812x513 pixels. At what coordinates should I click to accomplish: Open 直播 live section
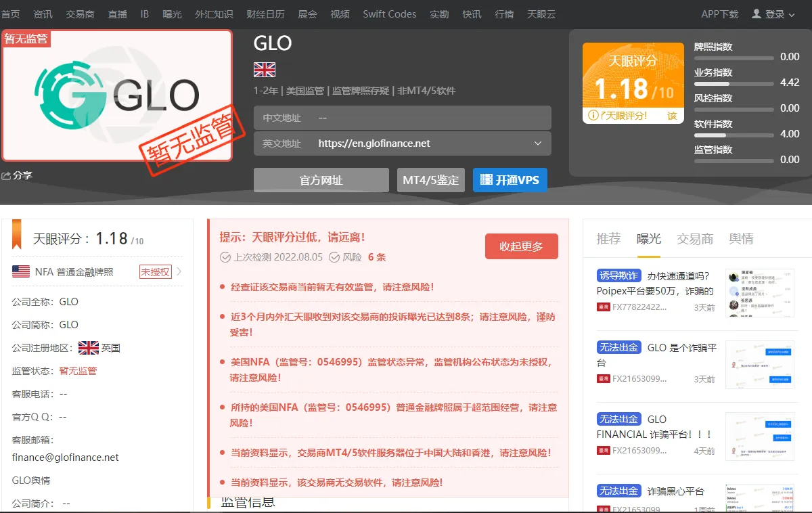point(118,14)
